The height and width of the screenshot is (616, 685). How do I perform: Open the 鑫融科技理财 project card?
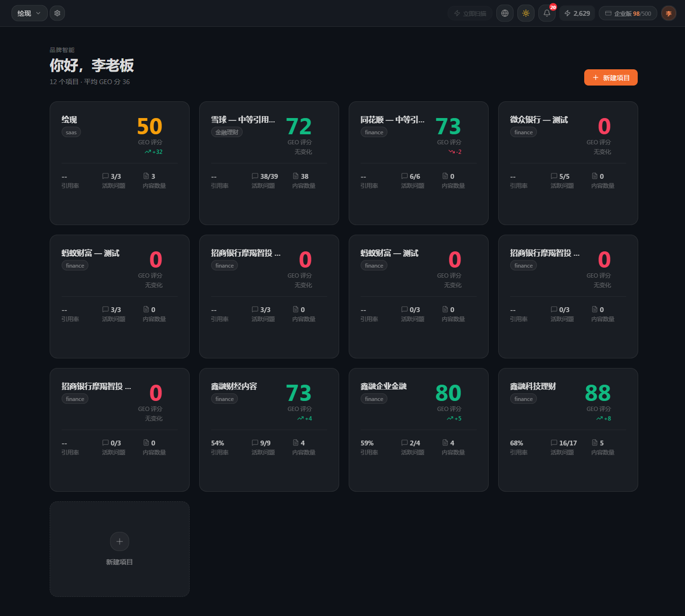568,430
